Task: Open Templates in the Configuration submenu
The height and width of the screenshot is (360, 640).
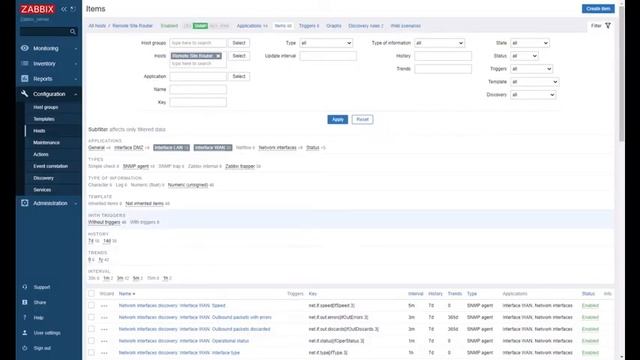Action: pos(44,119)
